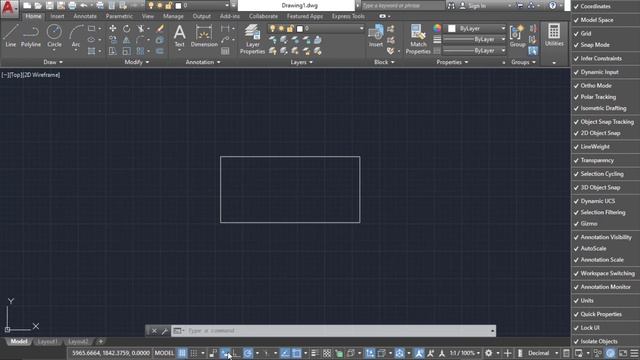Switch to the Annotate ribbon tab

coord(85,16)
